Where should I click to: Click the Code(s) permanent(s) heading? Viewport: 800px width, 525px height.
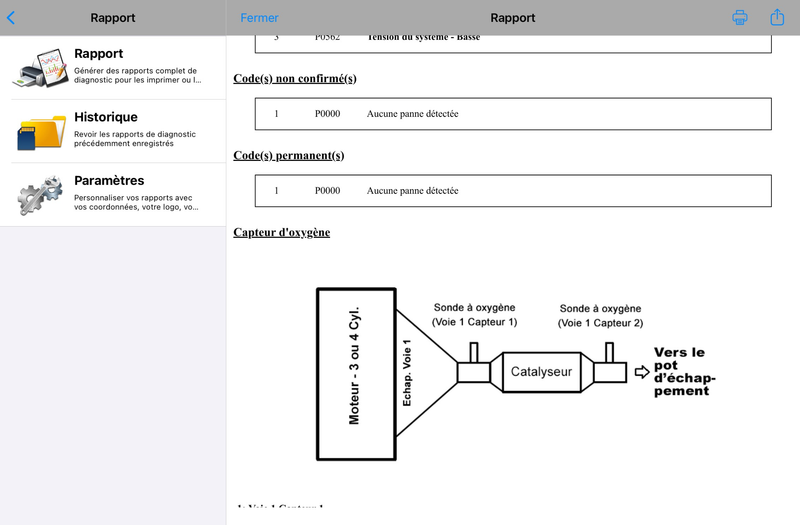click(x=288, y=156)
